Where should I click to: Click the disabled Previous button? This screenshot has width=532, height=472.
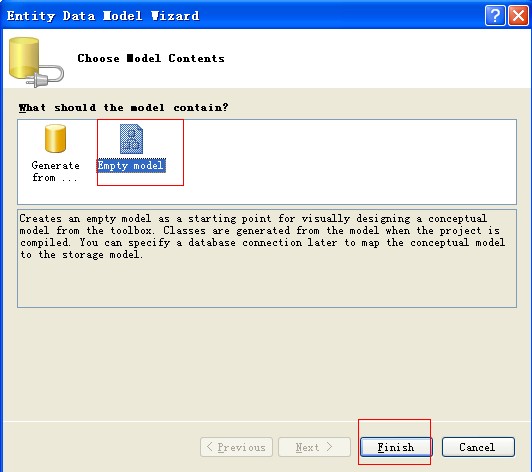pyautogui.click(x=236, y=447)
